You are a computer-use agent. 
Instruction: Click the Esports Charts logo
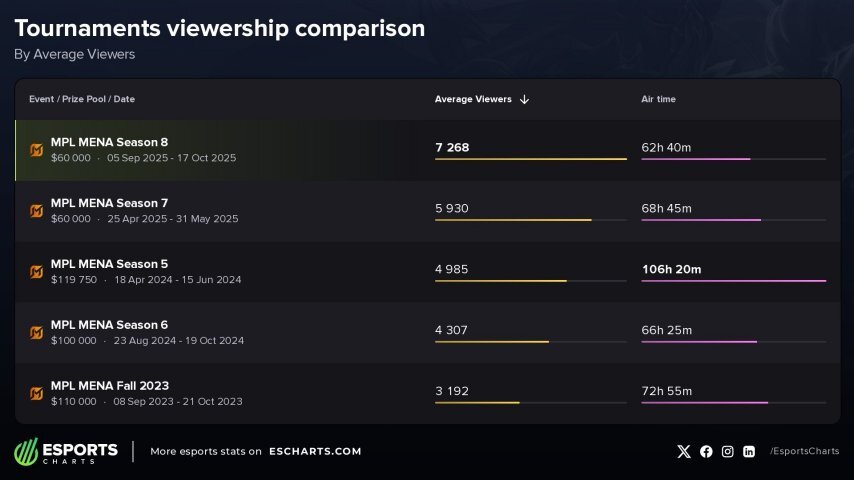point(66,452)
